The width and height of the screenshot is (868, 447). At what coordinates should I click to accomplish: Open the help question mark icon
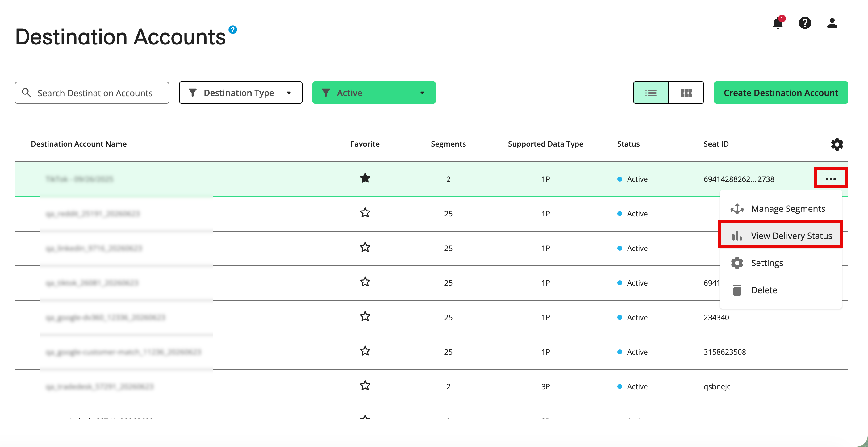pyautogui.click(x=805, y=23)
